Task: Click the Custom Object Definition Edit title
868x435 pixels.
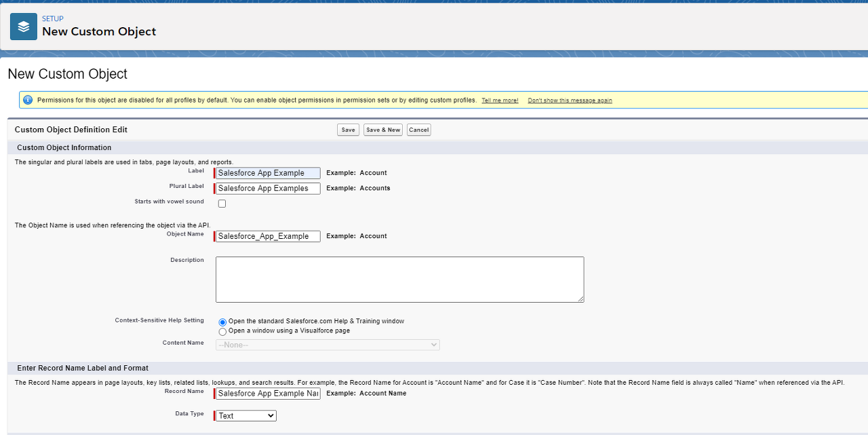Action: (x=71, y=130)
